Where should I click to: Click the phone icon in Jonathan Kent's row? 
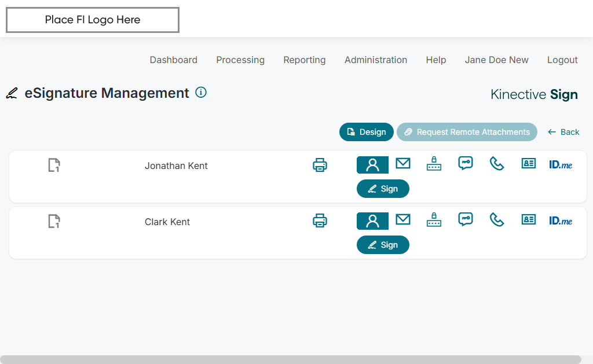click(497, 164)
